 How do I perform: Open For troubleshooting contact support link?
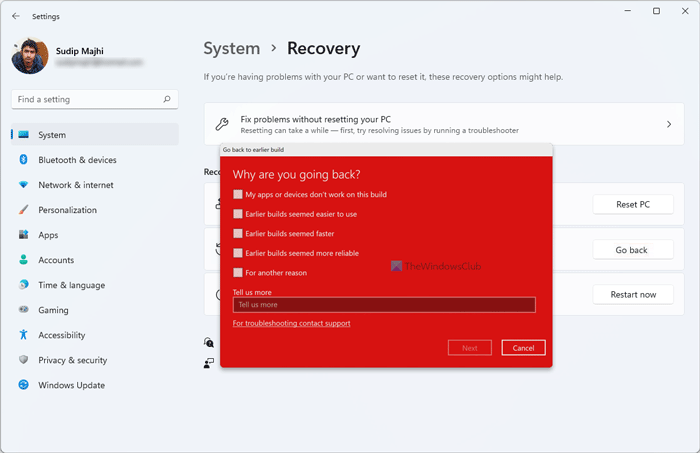[292, 323]
